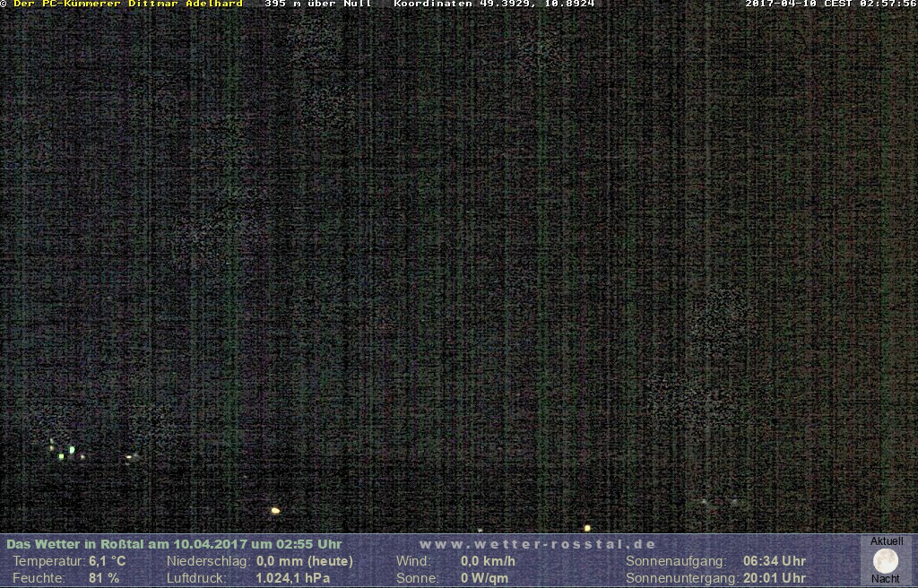Click the 'Das Wetter in Roßtal' heading
The height and width of the screenshot is (588, 918).
[x=174, y=544]
